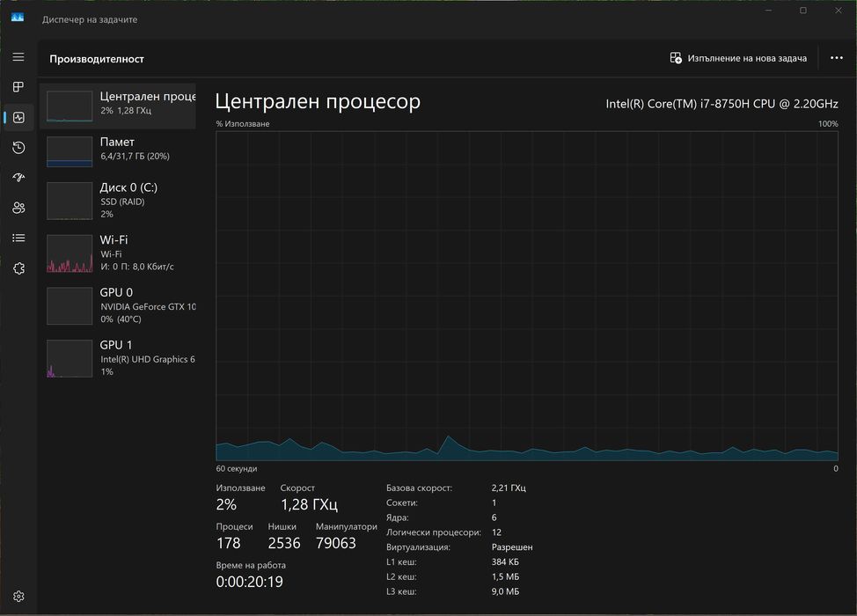Screen dimensions: 857x616
Task: Click the Логически процесори label
Action: point(434,532)
